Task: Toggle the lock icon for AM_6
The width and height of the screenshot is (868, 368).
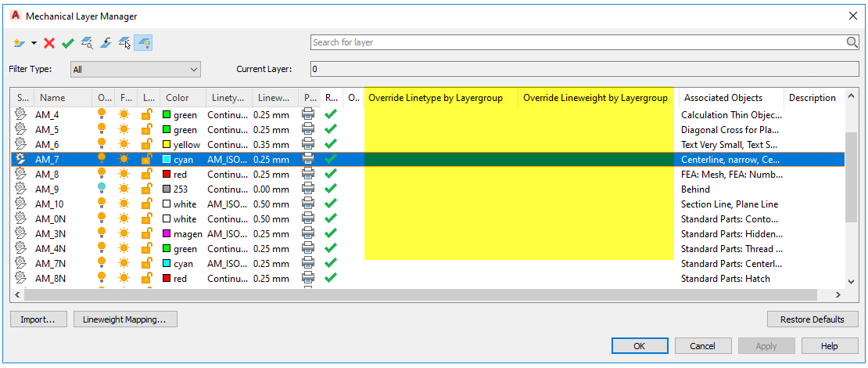Action: (x=147, y=144)
